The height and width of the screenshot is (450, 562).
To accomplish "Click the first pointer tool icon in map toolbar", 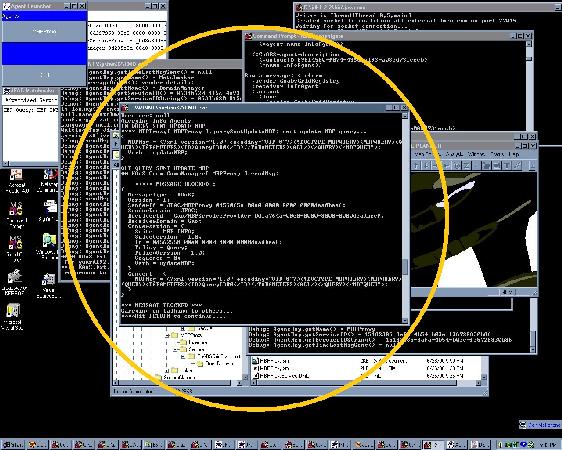I will click(416, 166).
